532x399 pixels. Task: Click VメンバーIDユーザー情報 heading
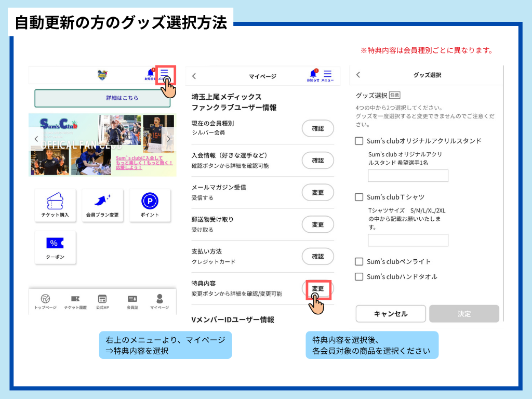point(233,320)
